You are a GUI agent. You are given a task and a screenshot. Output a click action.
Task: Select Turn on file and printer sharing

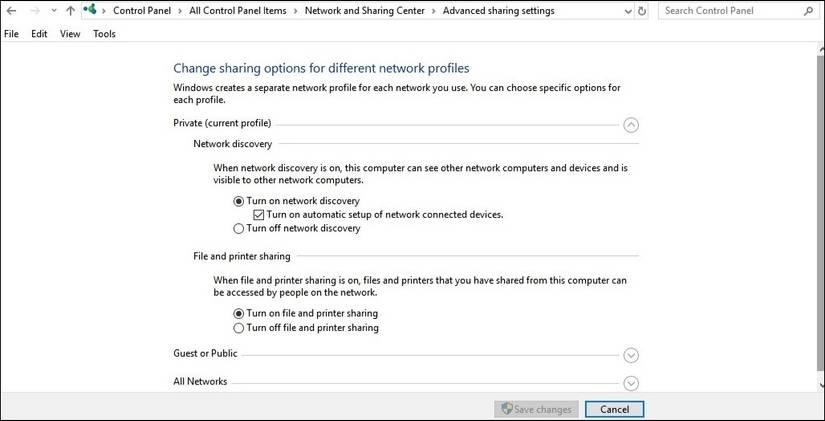[x=239, y=313]
